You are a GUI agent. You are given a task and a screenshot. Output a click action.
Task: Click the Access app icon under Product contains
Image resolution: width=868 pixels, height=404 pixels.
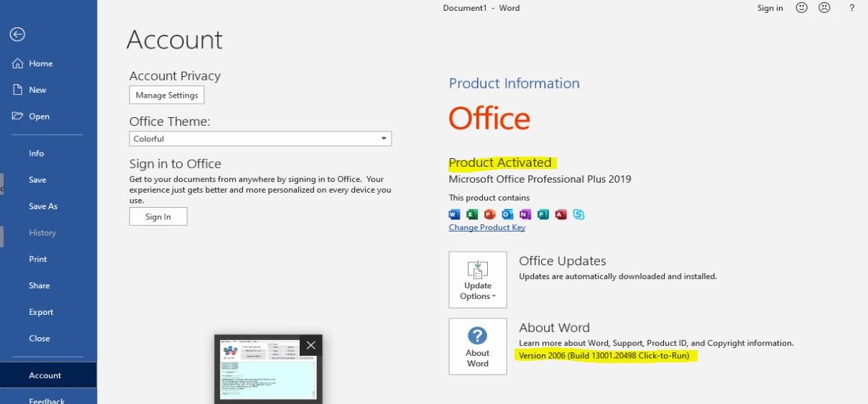[561, 214]
